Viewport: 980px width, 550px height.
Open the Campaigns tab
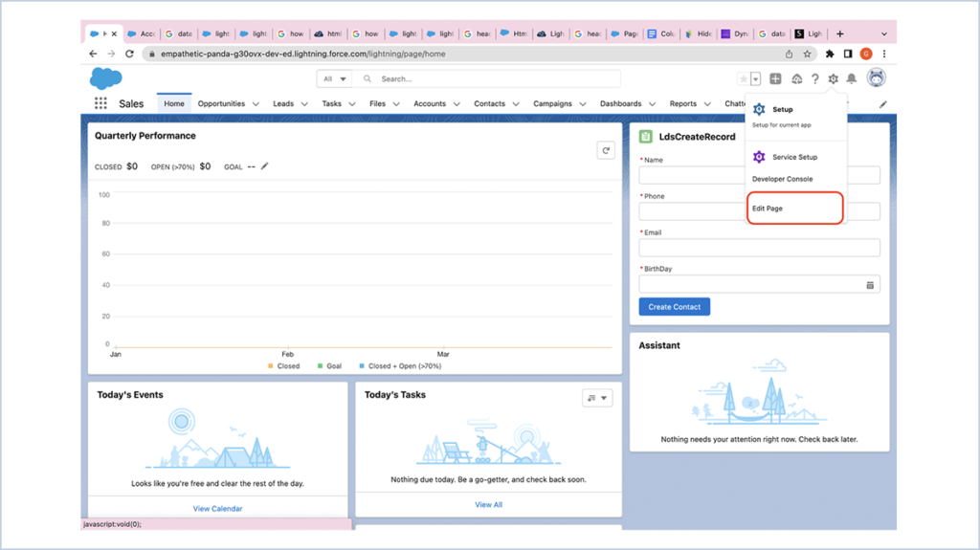coord(552,103)
